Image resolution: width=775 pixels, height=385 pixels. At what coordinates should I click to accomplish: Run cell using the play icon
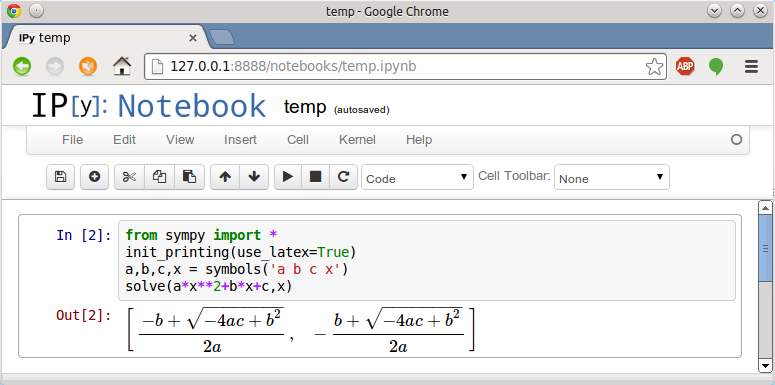tap(288, 177)
